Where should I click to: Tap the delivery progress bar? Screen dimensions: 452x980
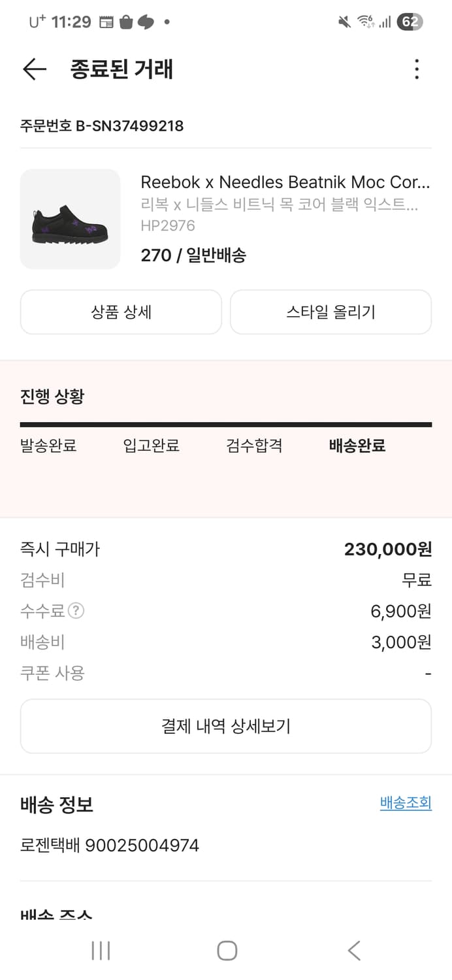tap(226, 424)
